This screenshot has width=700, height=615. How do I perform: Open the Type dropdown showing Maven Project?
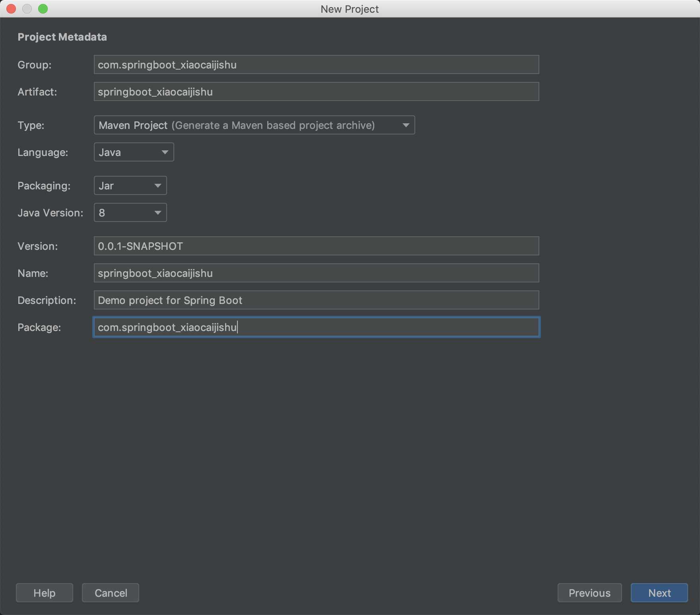click(x=254, y=125)
